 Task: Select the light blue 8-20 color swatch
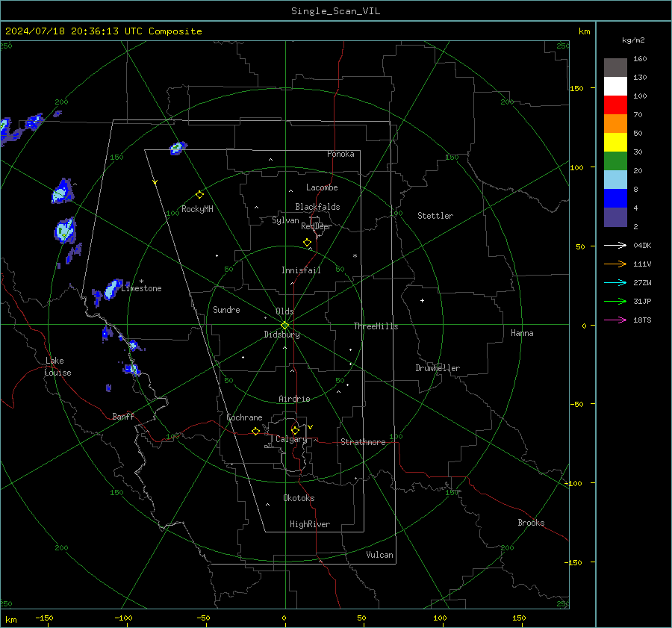click(615, 180)
